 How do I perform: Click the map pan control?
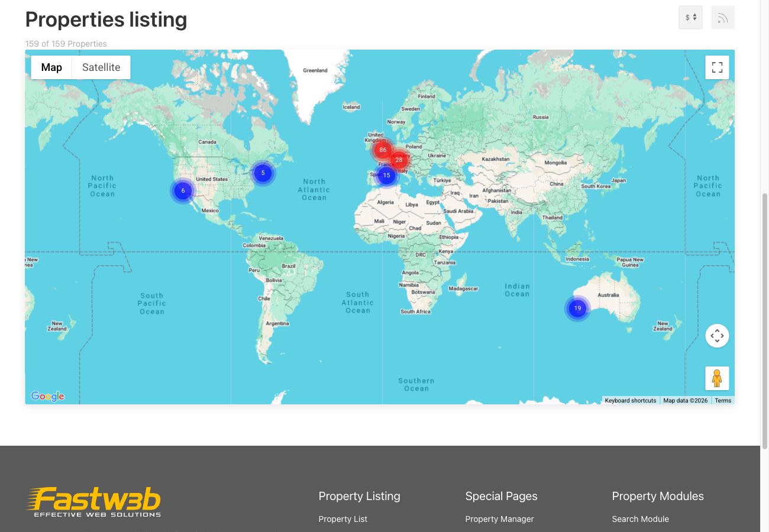pyautogui.click(x=717, y=336)
